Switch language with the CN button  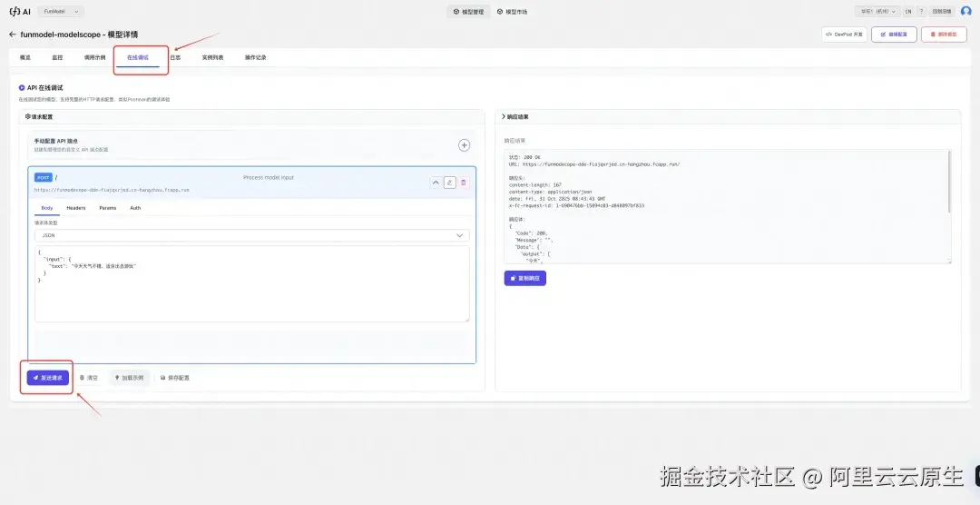click(x=908, y=11)
